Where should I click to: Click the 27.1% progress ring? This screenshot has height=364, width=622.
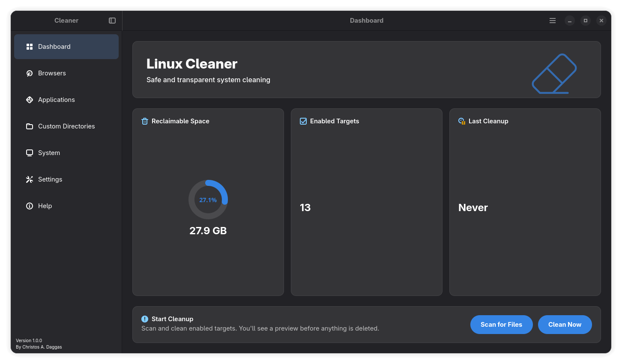tap(208, 199)
